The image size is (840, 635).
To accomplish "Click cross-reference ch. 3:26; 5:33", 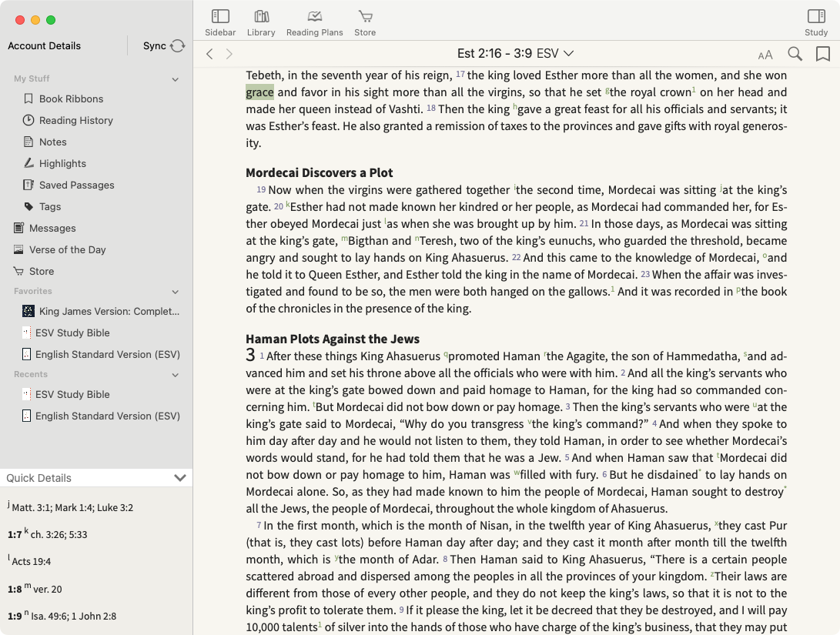I will [x=59, y=534].
